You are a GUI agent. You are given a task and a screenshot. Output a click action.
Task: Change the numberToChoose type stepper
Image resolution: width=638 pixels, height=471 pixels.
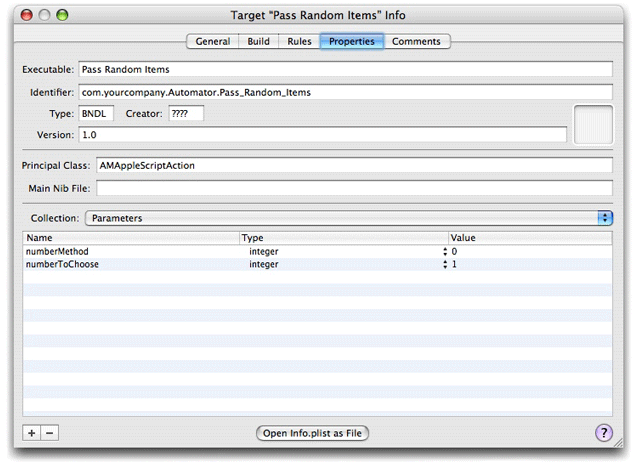click(x=446, y=265)
